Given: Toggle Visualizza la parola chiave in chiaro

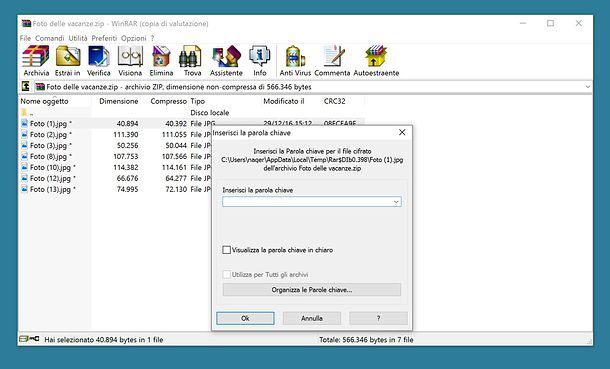Looking at the screenshot, I should (226, 250).
